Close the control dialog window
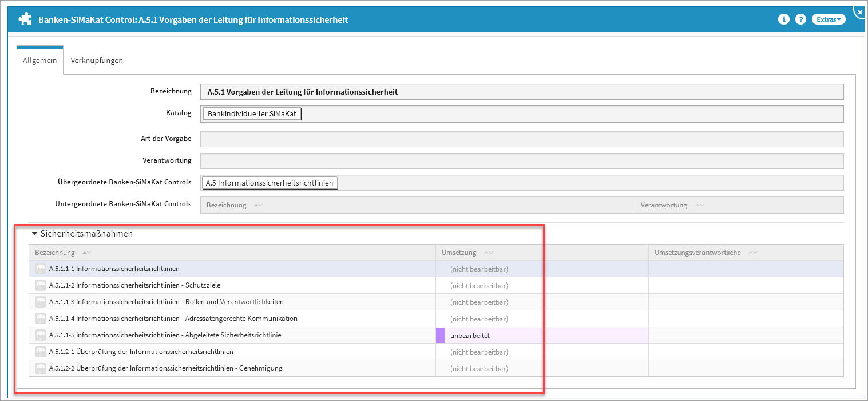868x401 pixels. coord(859,12)
